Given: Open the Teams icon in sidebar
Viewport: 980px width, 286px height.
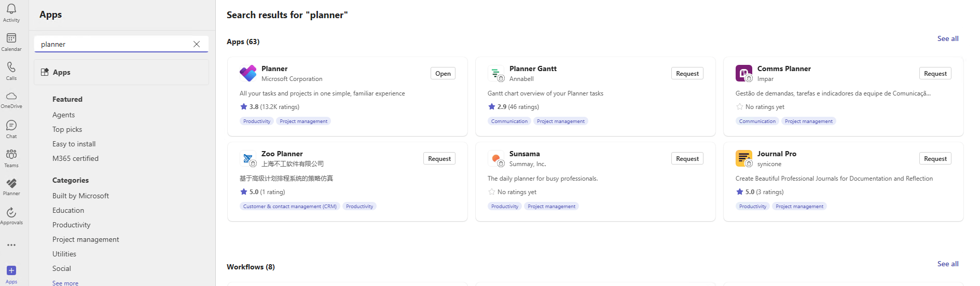Looking at the screenshot, I should point(11,154).
